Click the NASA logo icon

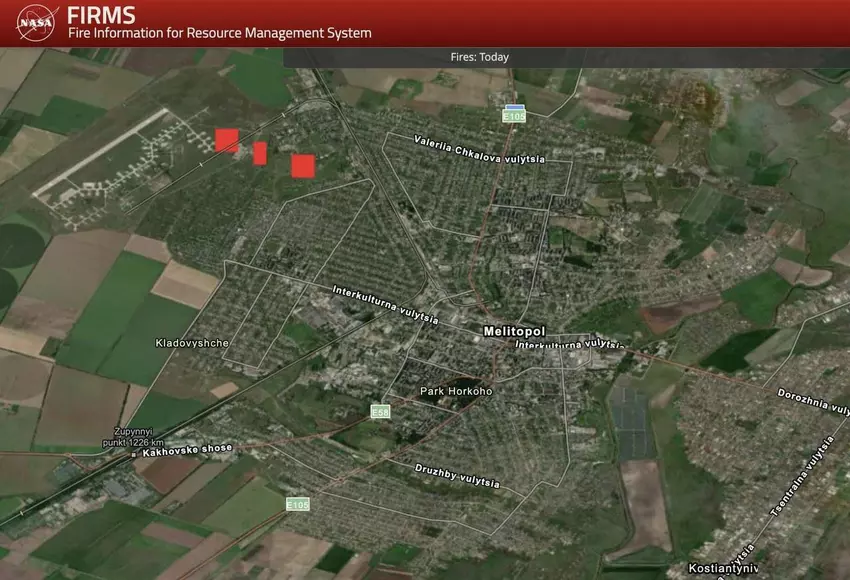(x=37, y=23)
